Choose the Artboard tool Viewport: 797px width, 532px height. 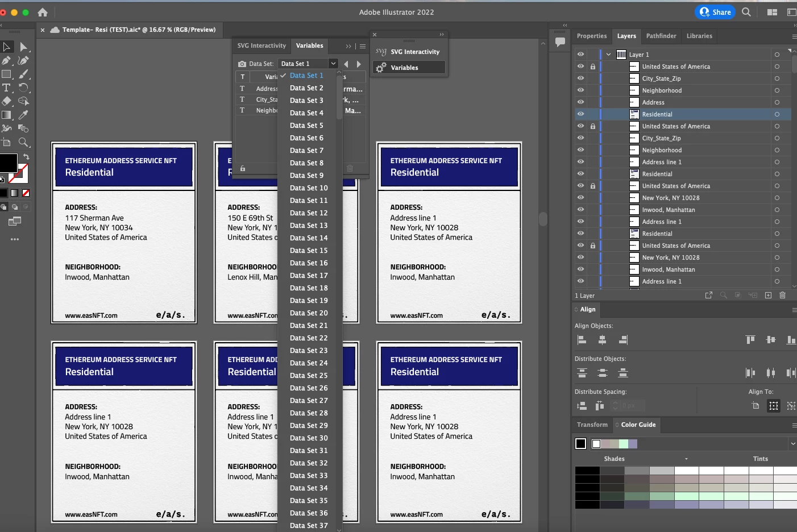click(7, 142)
